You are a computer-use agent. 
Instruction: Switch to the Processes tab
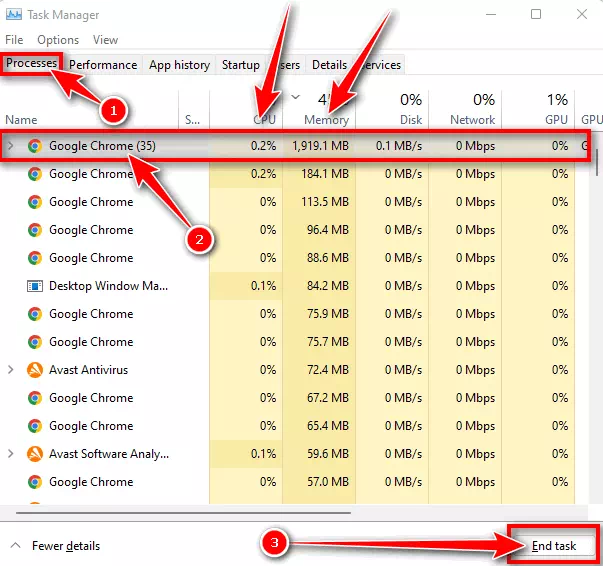(32, 63)
